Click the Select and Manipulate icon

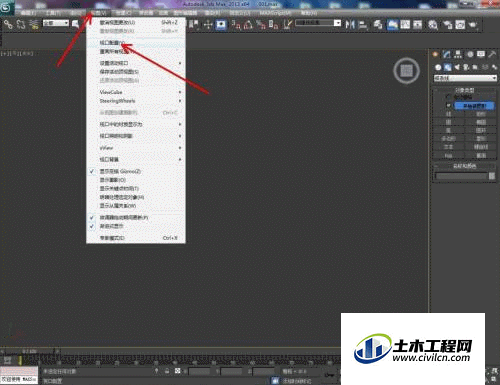(x=208, y=25)
